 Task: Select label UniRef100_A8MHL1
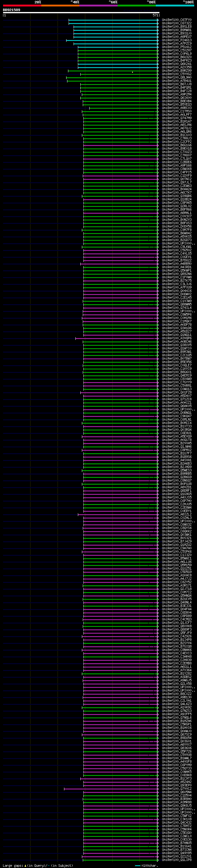pyautogui.click(x=177, y=213)
